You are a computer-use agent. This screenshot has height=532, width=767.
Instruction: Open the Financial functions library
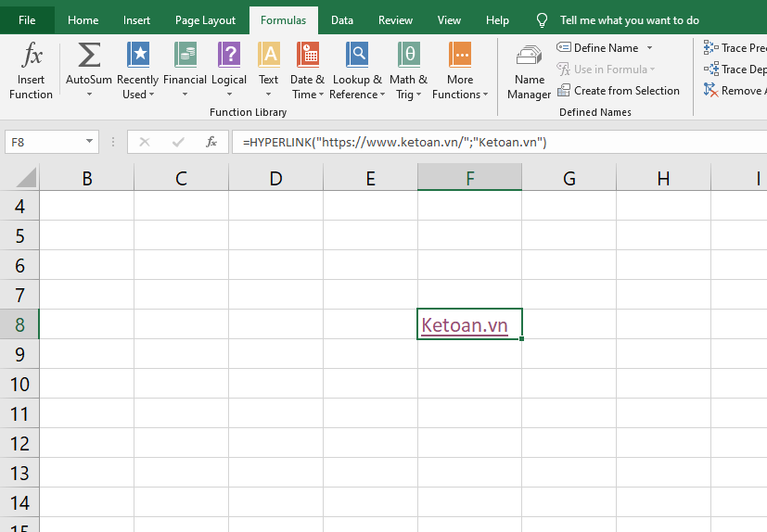185,57
